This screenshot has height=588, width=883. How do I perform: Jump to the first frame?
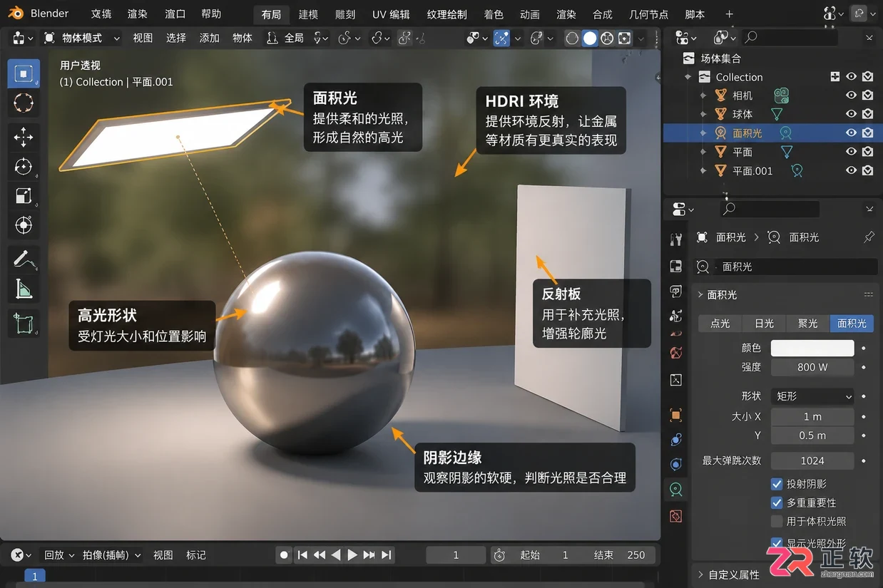tap(302, 555)
